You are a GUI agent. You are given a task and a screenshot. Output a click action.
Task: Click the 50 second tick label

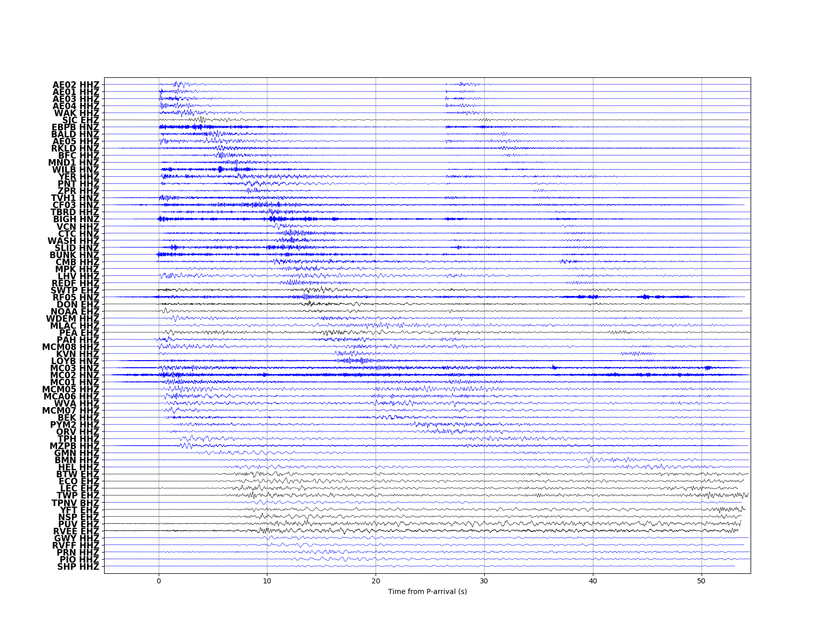[x=701, y=581]
